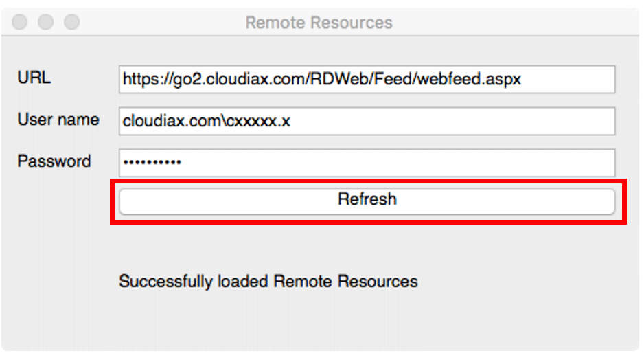This screenshot has width=644, height=362.
Task: Click the window zoom button
Action: point(72,22)
